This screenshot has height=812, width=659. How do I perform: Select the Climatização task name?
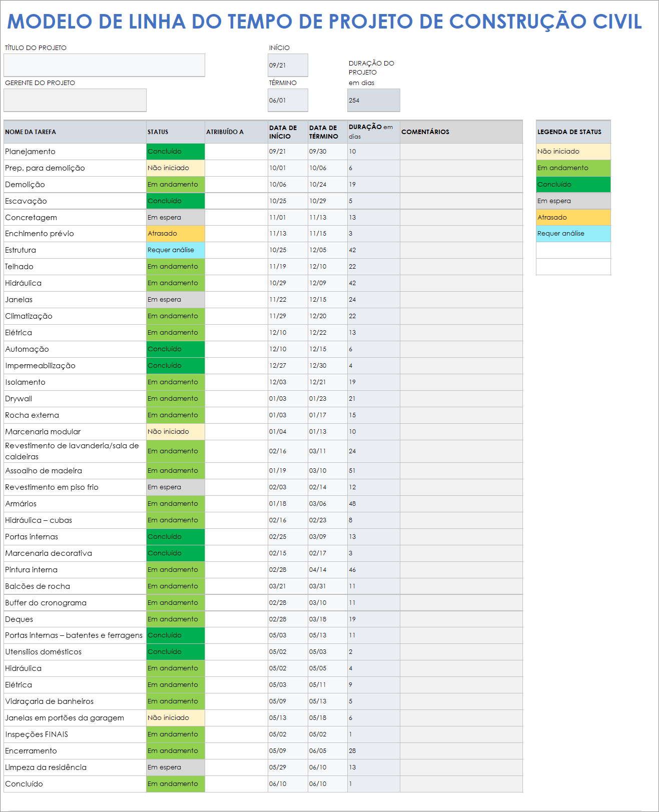pos(75,316)
